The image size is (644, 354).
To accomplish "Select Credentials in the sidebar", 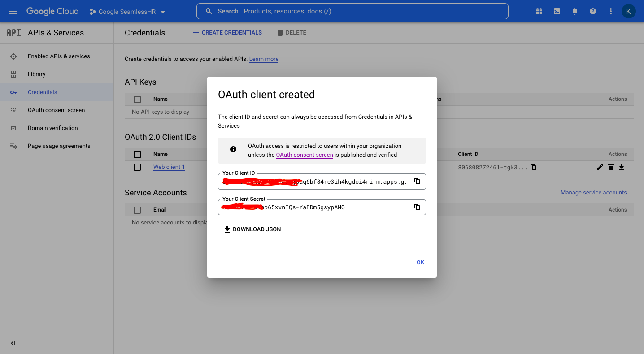I will [x=42, y=92].
